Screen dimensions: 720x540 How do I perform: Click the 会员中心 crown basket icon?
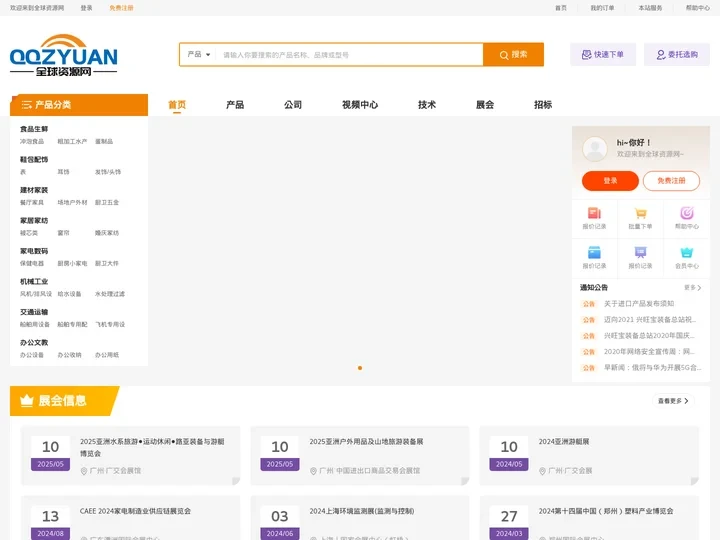[x=687, y=253]
